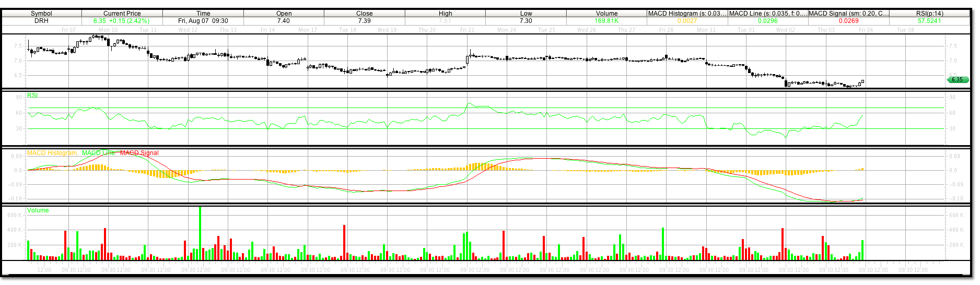This screenshot has width=980, height=285.
Task: Click the 169.81K volume value
Action: (x=606, y=21)
